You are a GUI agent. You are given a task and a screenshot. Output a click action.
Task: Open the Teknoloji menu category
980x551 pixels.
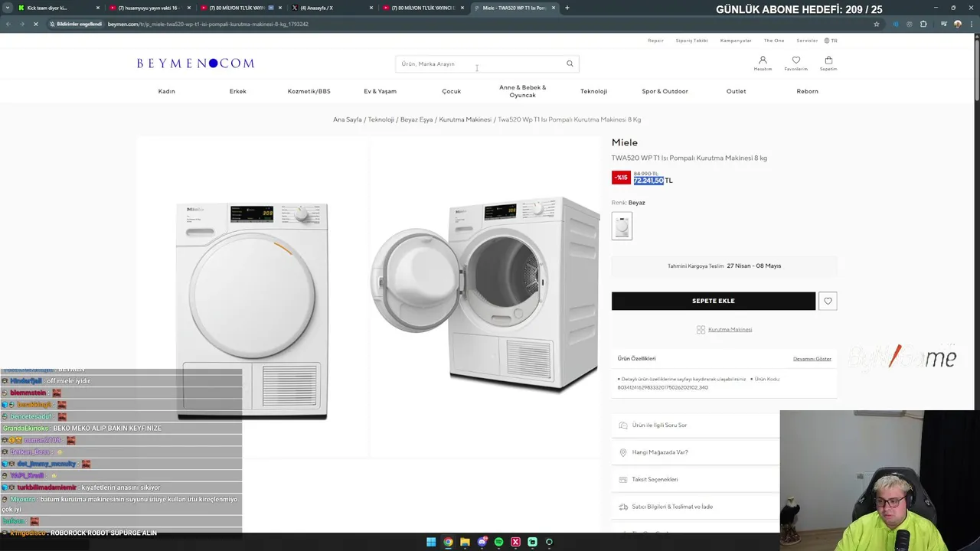click(x=594, y=91)
